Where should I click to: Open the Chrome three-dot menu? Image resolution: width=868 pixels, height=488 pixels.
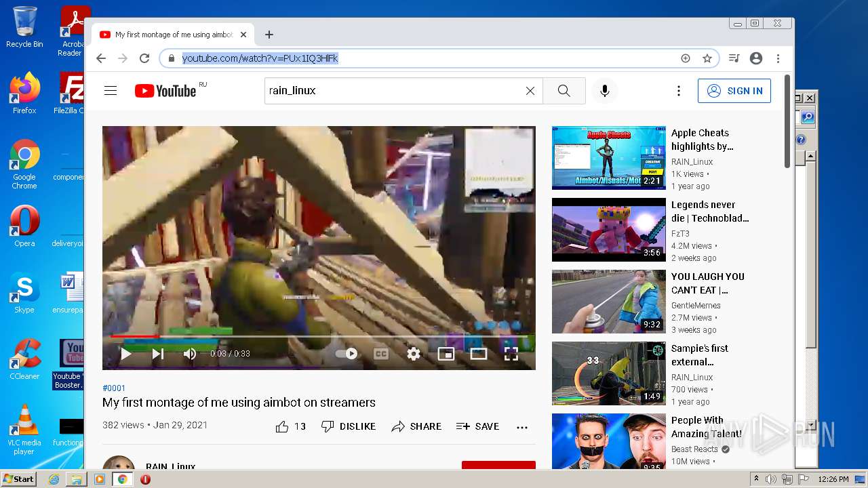(x=778, y=58)
